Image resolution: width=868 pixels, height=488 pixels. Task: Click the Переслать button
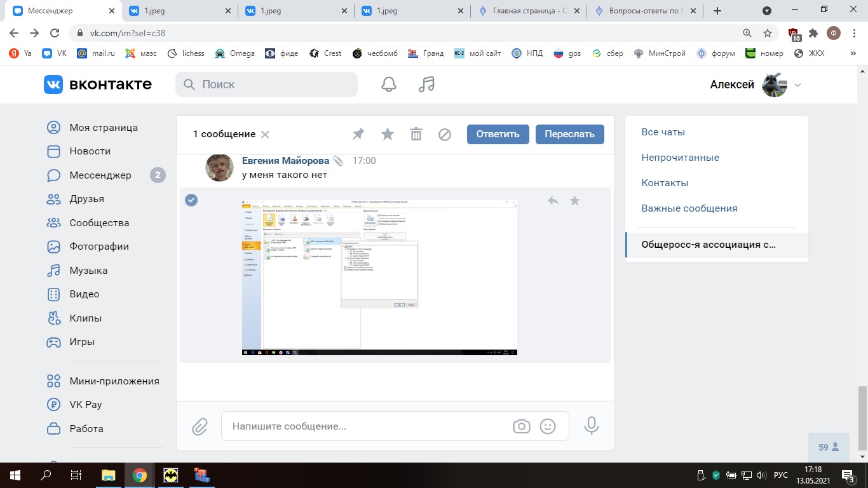(x=570, y=134)
